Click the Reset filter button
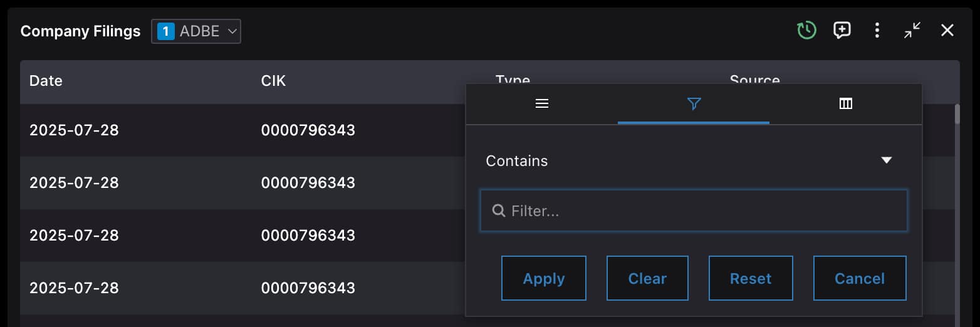This screenshot has height=327, width=980. (751, 278)
